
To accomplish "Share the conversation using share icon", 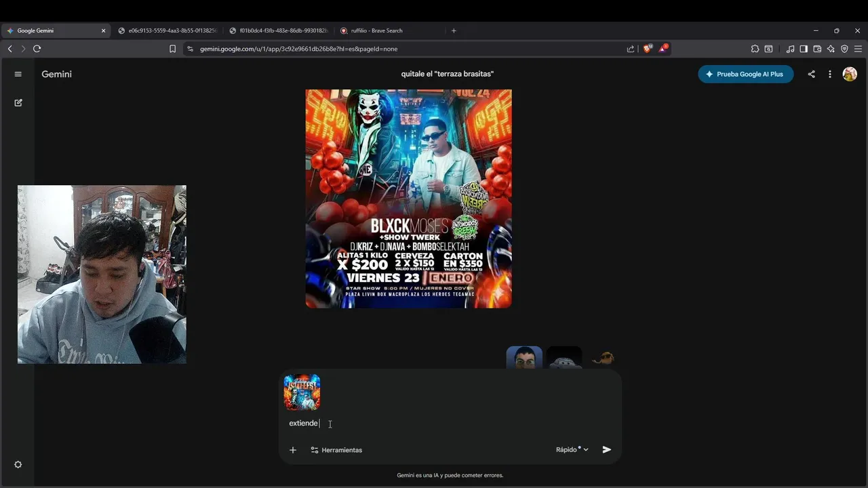I will point(811,74).
